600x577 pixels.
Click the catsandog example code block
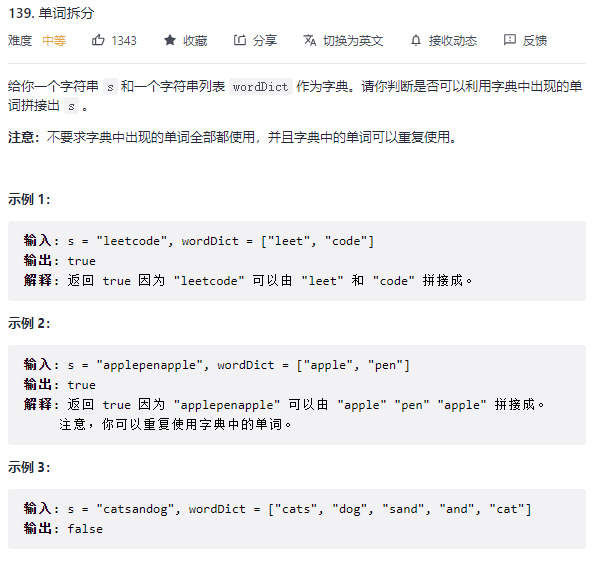pyautogui.click(x=297, y=519)
